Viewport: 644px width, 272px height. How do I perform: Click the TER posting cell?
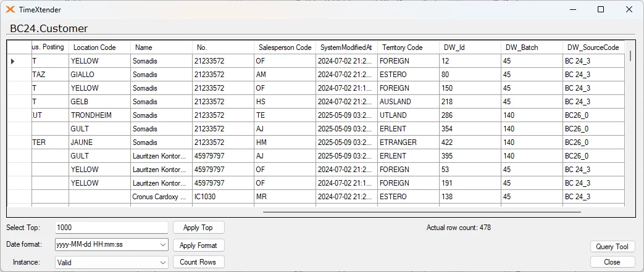50,142
